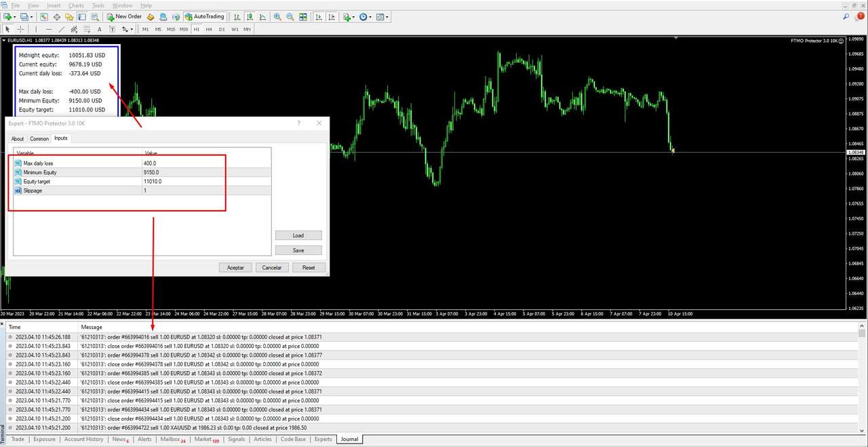Open the New Chart toolbar icon
868x447 pixels.
pos(7,16)
